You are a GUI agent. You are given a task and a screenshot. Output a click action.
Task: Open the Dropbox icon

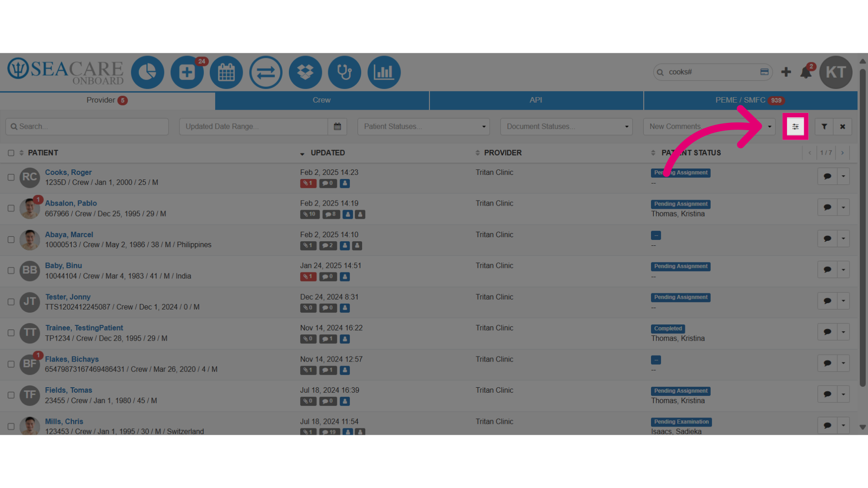[x=305, y=72]
